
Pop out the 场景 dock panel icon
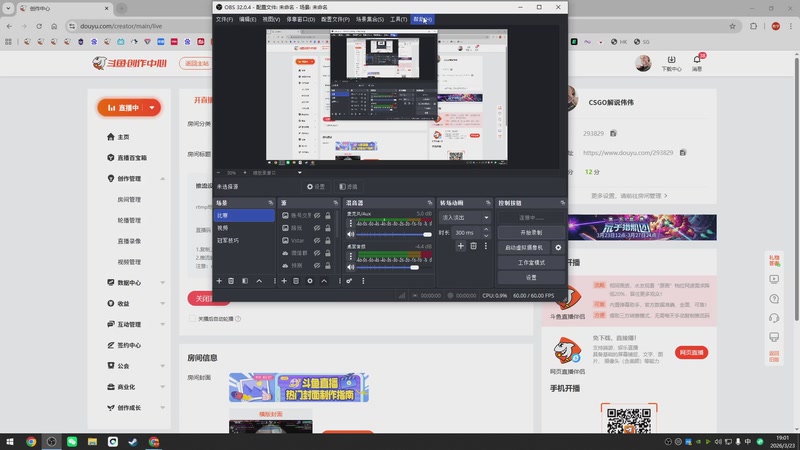click(271, 203)
